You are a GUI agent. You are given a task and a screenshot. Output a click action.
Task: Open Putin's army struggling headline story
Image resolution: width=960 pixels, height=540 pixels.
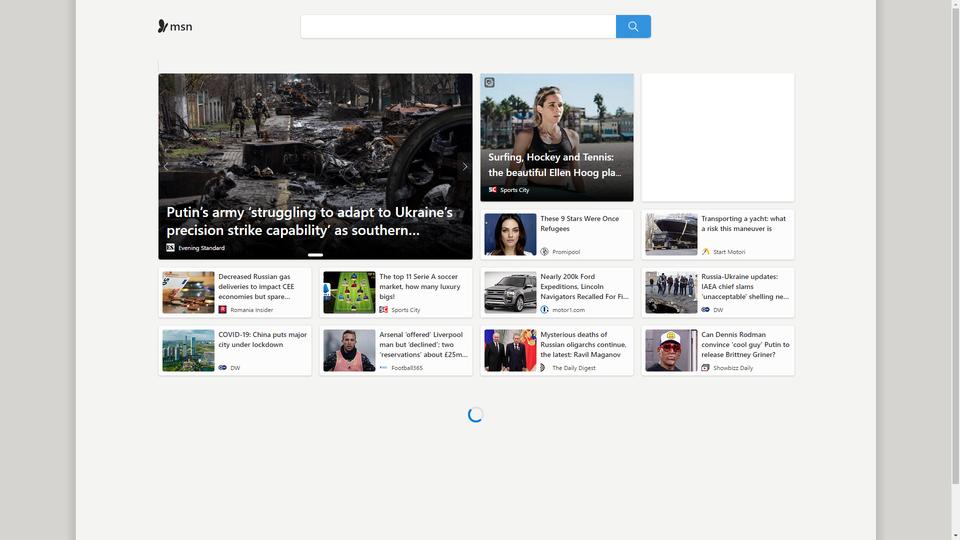pos(310,221)
